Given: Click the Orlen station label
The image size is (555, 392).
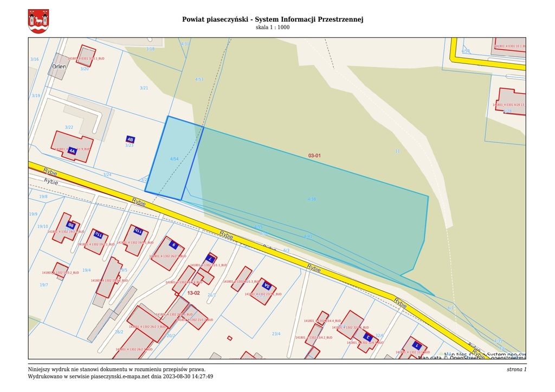Looking at the screenshot, I should coord(59,67).
